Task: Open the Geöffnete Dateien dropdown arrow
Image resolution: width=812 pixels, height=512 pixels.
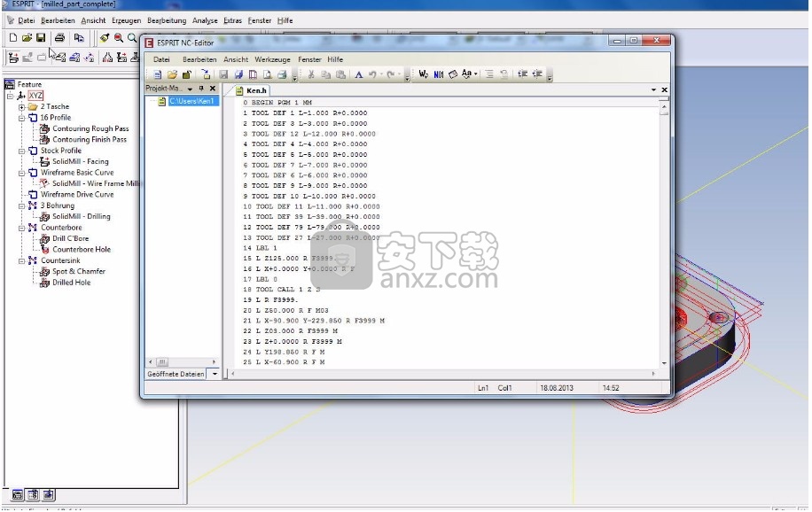Action: point(215,374)
